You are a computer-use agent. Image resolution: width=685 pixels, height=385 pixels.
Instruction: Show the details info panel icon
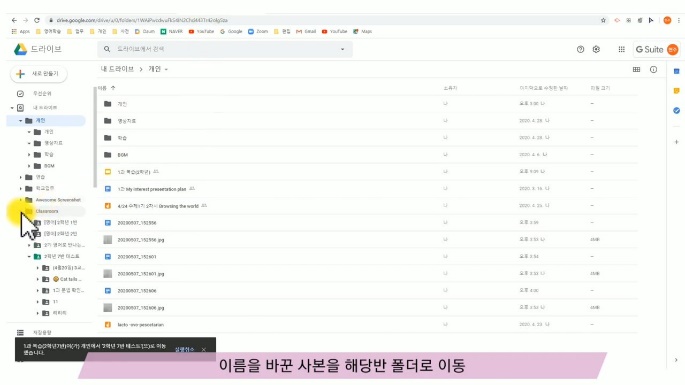click(653, 69)
